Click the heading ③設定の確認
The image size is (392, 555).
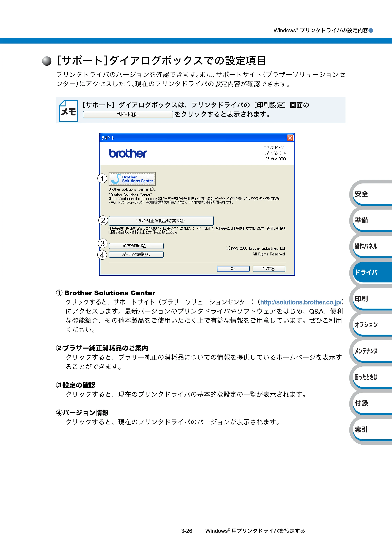[x=76, y=385]
